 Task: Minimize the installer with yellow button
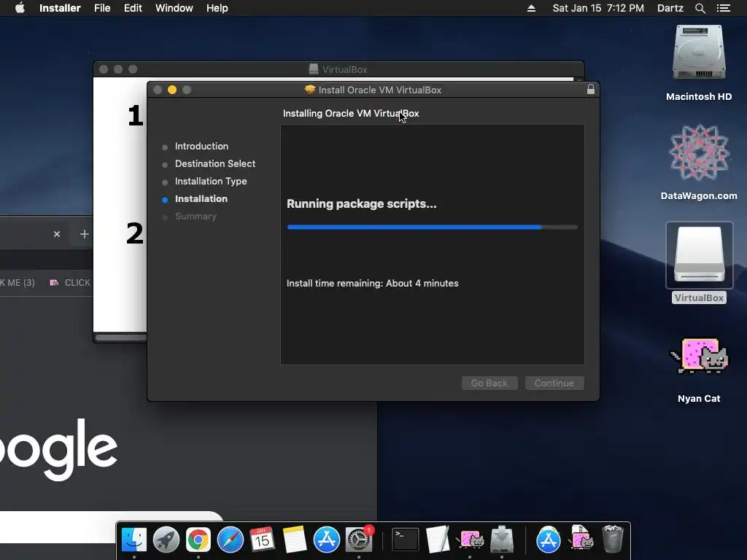pyautogui.click(x=172, y=90)
